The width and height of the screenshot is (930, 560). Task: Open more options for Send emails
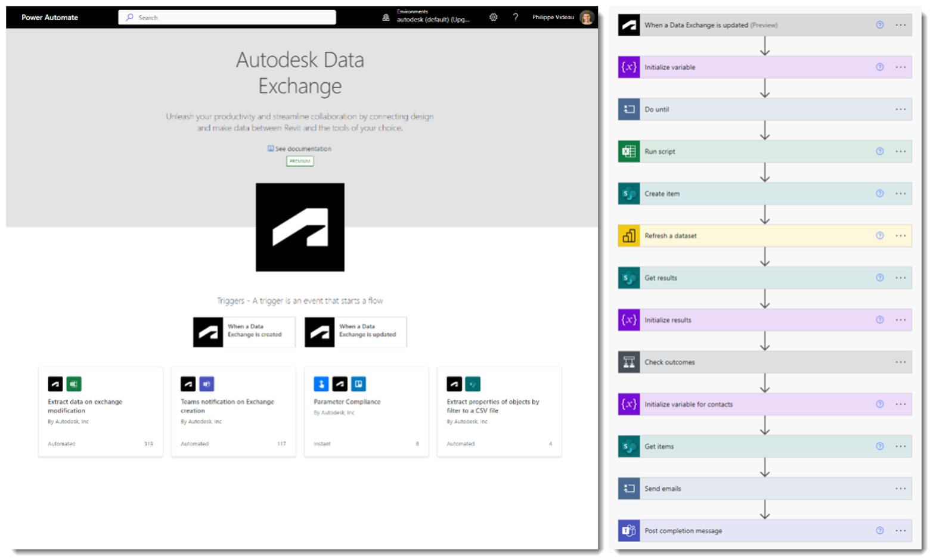point(901,489)
